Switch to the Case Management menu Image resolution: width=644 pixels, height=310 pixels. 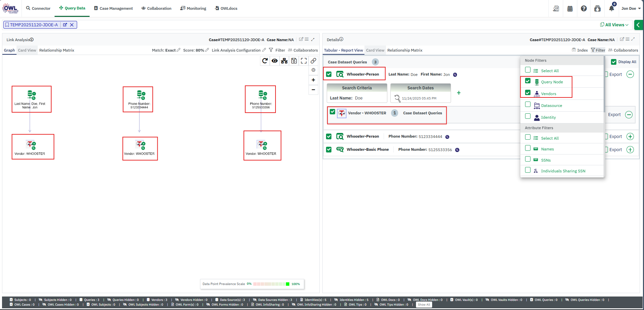click(113, 8)
